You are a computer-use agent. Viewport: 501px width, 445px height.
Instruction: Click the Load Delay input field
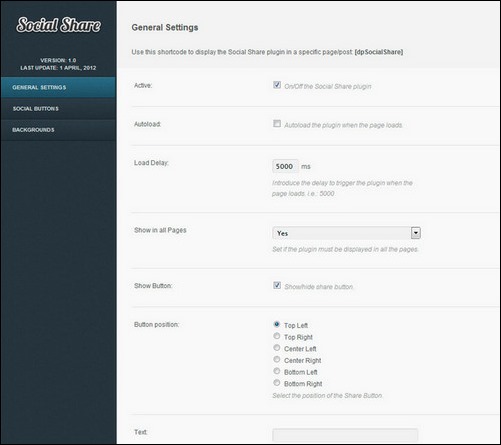click(x=285, y=166)
